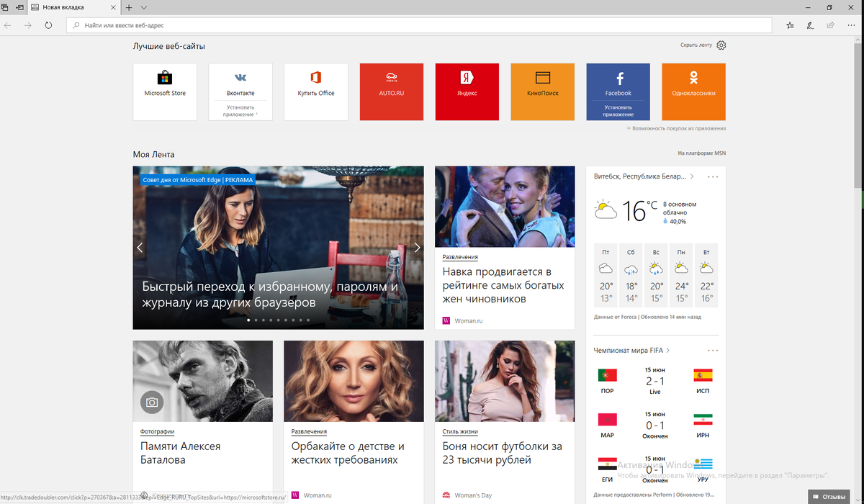Screen dimensions: 864x504
Task: Open the AUTO.RU red tile
Action: [392, 91]
